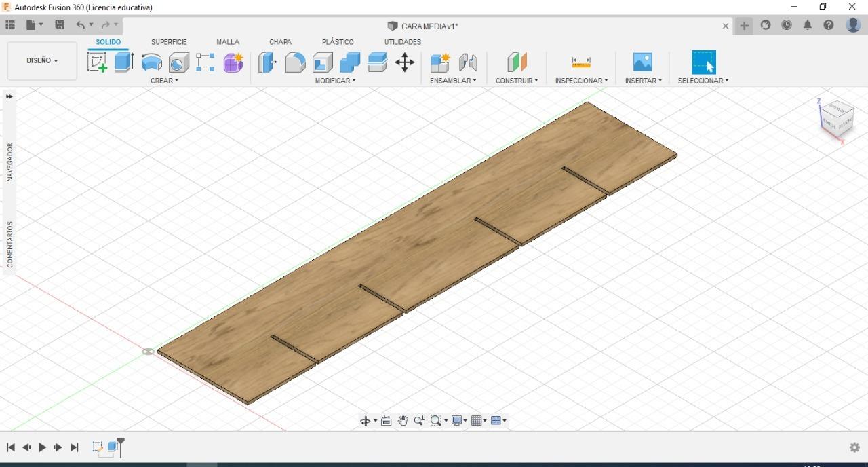
Task: Open the Viewports layout menu
Action: tap(498, 421)
